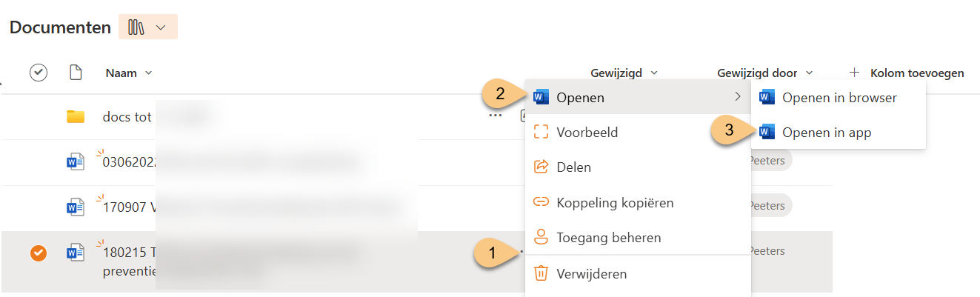Toggle the select all items checkbox
The width and height of the screenshot is (980, 297).
pyautogui.click(x=38, y=73)
